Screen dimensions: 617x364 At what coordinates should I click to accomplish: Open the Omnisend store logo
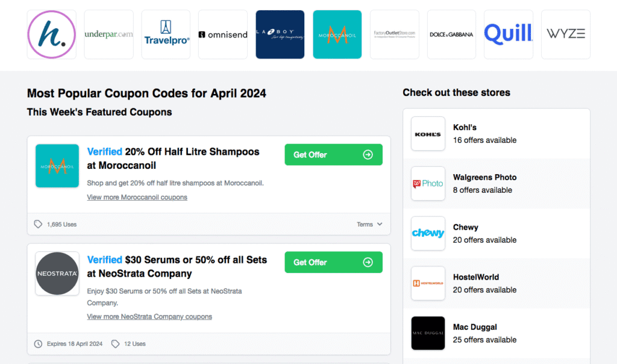223,34
